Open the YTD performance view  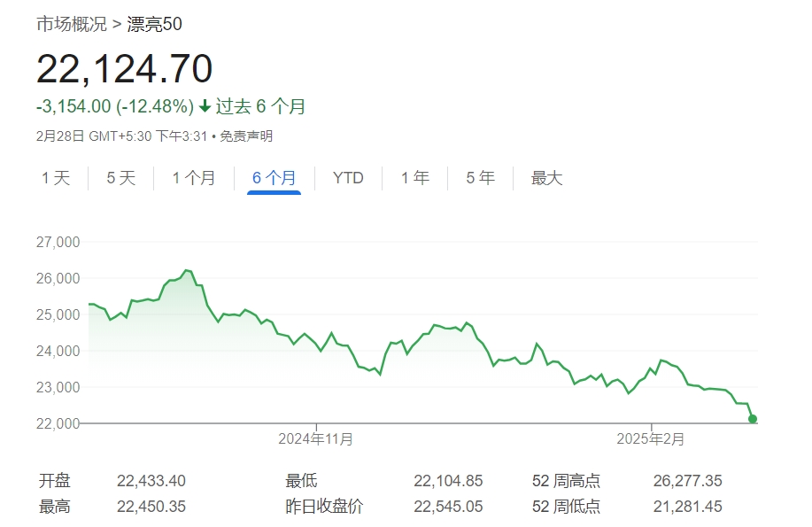pyautogui.click(x=347, y=177)
